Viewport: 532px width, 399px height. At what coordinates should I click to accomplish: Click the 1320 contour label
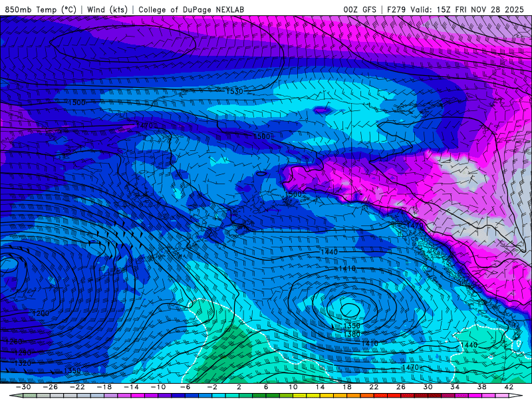pos(23,363)
